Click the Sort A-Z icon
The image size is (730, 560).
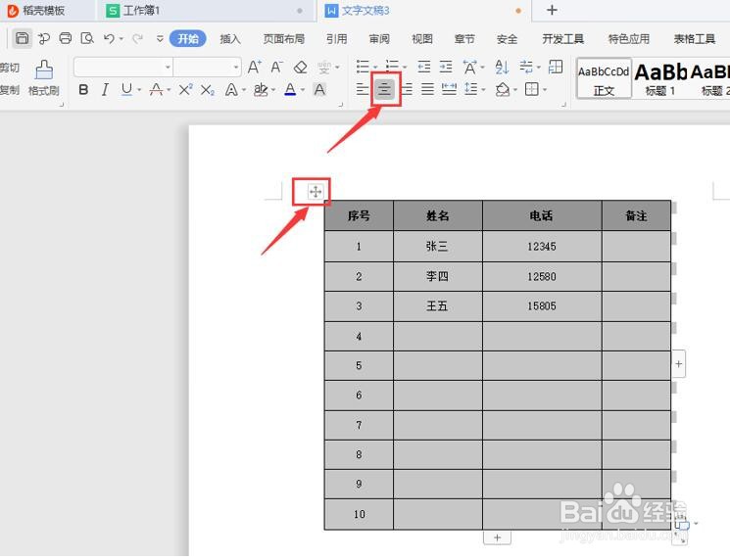[502, 67]
